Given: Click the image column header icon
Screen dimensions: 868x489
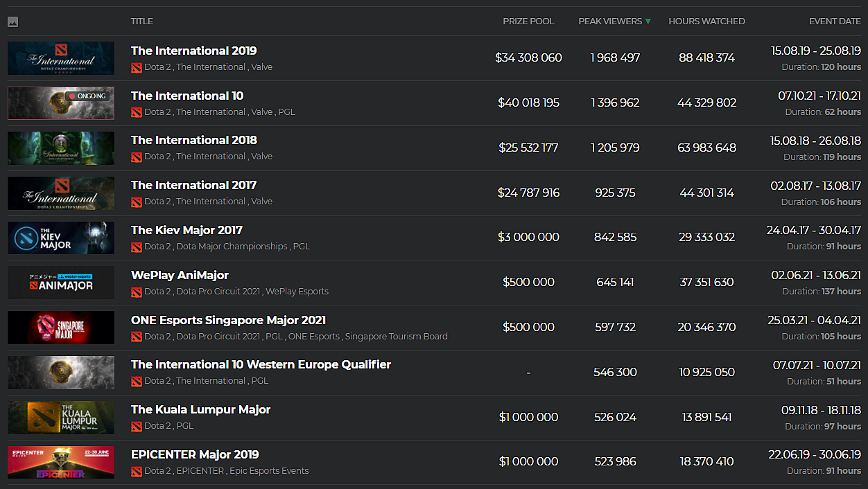Looking at the screenshot, I should [x=12, y=21].
